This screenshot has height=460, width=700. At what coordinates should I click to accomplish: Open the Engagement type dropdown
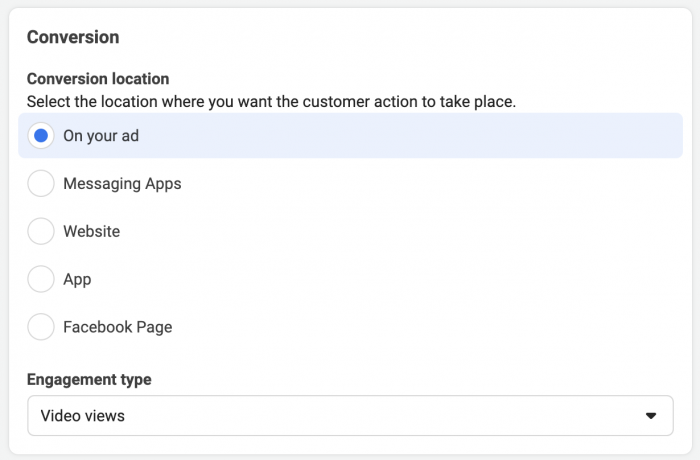coord(350,415)
